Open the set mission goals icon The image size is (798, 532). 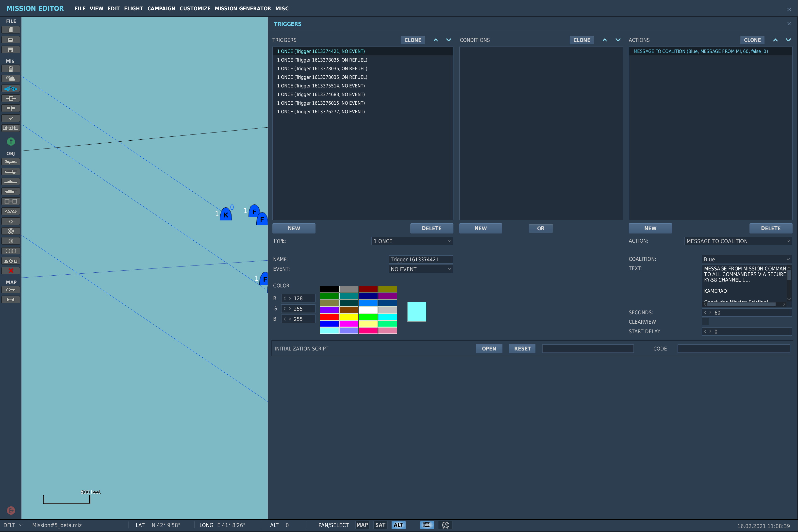[x=11, y=98]
